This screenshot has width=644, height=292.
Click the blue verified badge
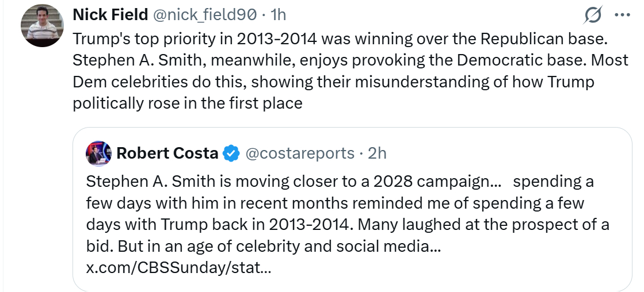click(231, 153)
